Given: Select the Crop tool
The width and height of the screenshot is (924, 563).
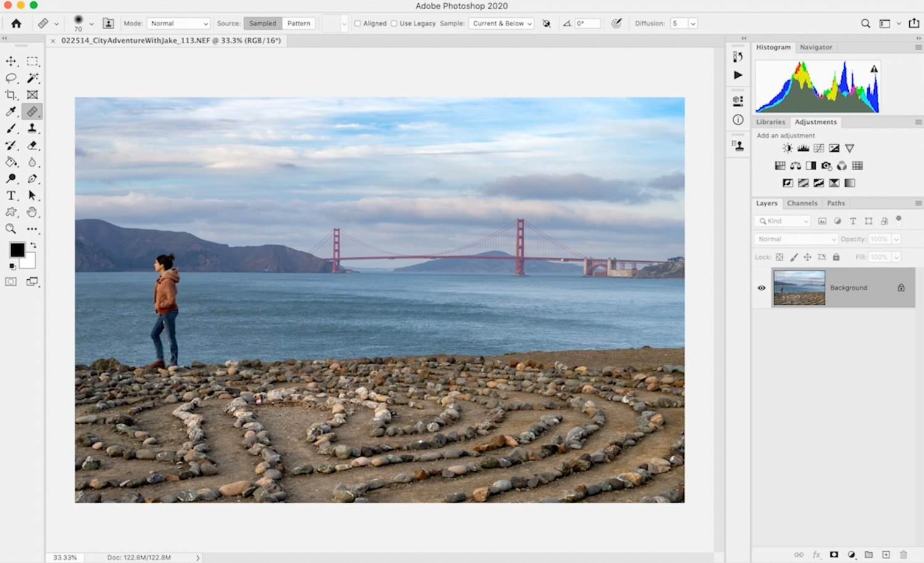Looking at the screenshot, I should (11, 95).
